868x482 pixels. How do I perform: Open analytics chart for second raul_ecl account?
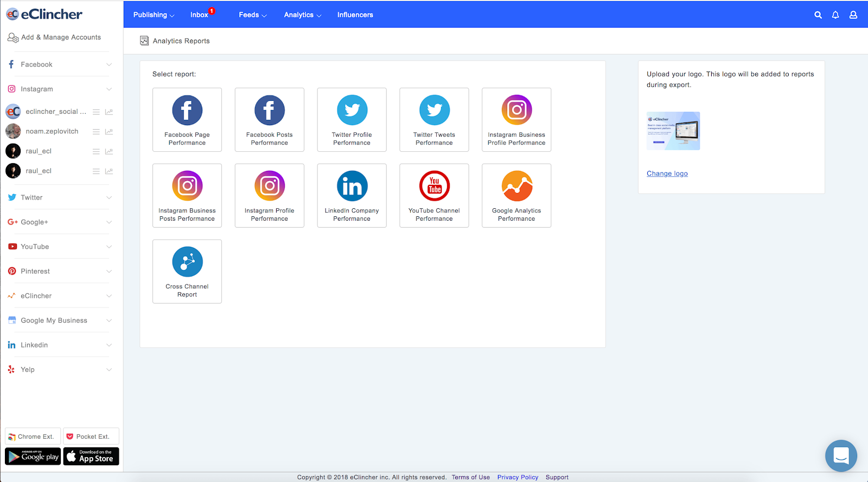pyautogui.click(x=109, y=171)
